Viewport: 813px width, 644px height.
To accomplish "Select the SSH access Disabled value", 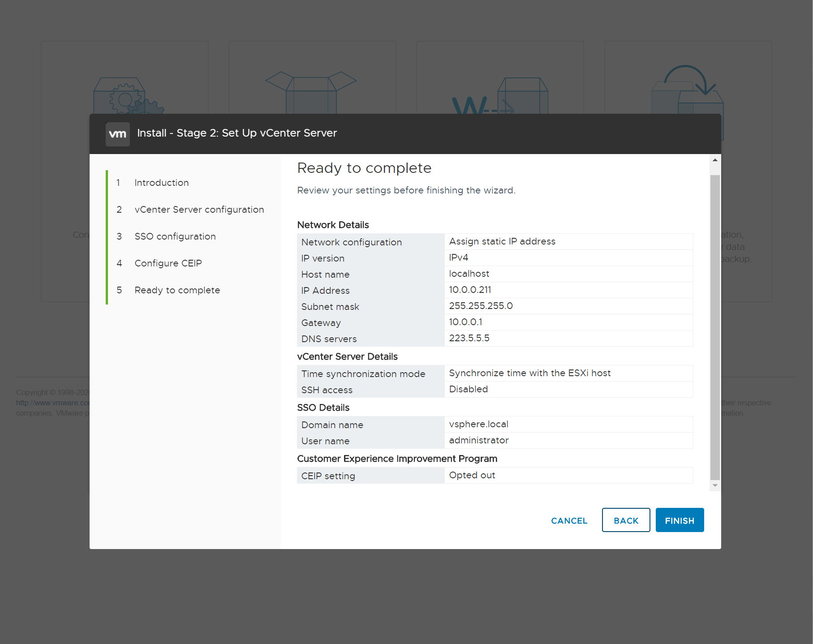I will (x=469, y=389).
